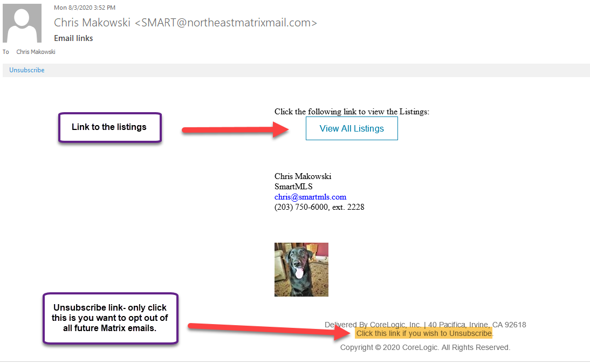The height and width of the screenshot is (364, 590).
Task: Click highlighted 'wish to Unsubscribe' footer link
Action: point(424,333)
